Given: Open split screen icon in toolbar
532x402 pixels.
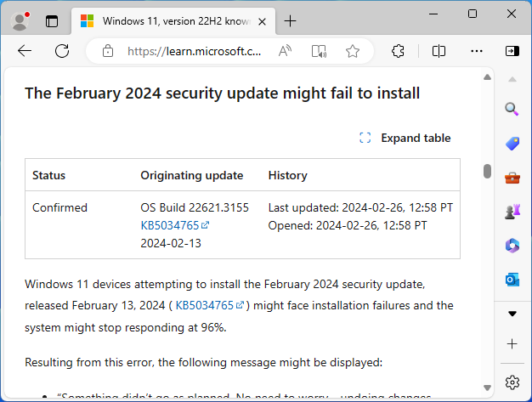Looking at the screenshot, I should tap(439, 51).
